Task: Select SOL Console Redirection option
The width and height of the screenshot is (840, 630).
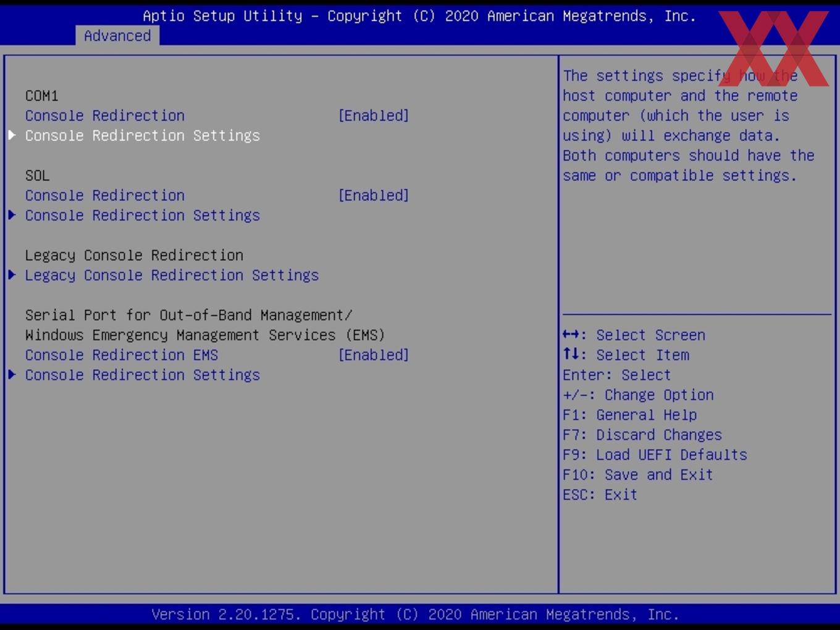Action: click(x=105, y=195)
